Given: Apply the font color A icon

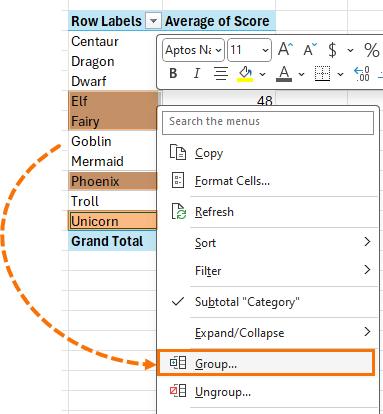Looking at the screenshot, I should coord(284,73).
